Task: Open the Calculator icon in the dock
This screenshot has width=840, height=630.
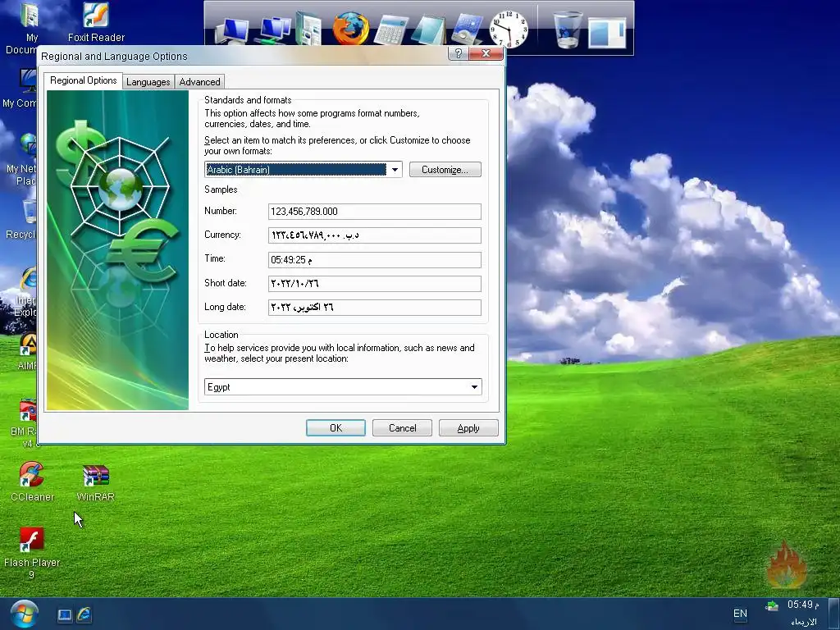Action: [x=391, y=30]
